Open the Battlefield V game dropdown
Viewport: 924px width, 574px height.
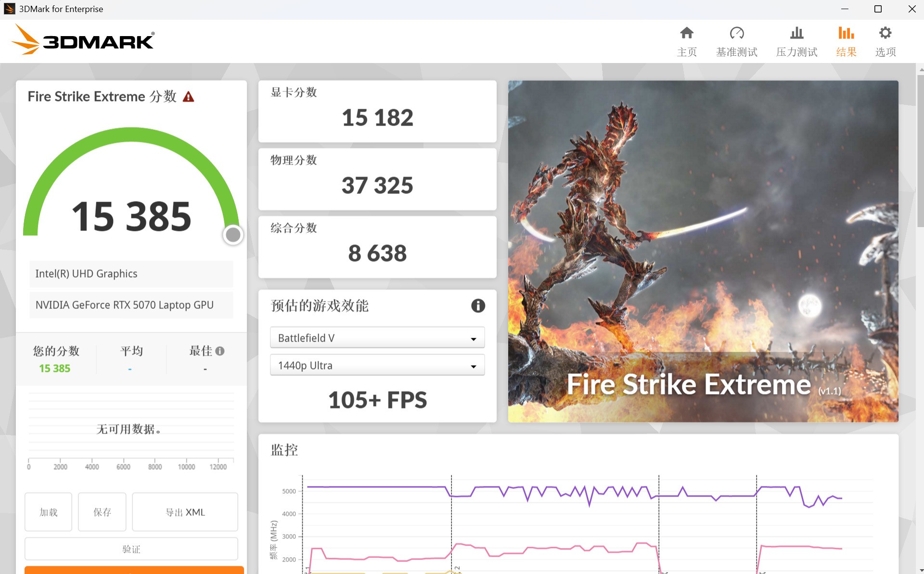point(377,337)
